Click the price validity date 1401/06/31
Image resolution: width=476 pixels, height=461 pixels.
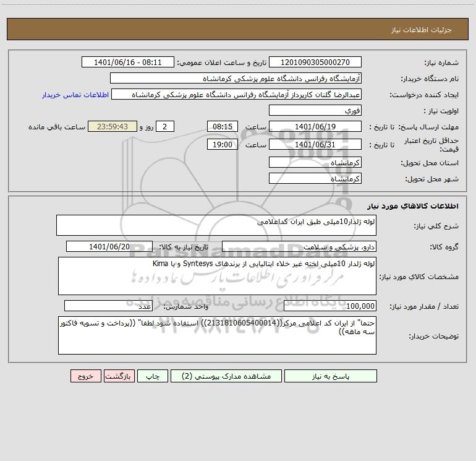click(315, 144)
